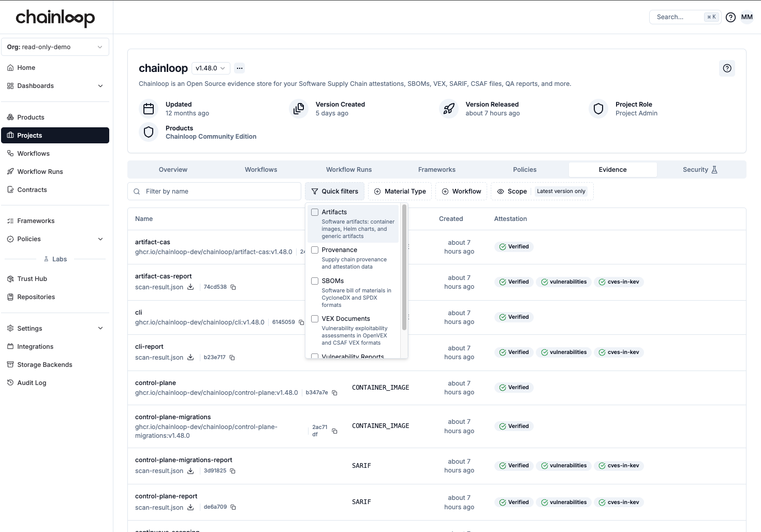This screenshot has height=532, width=761.
Task: Click cves-in-kev badge for cli-report
Action: (x=619, y=352)
